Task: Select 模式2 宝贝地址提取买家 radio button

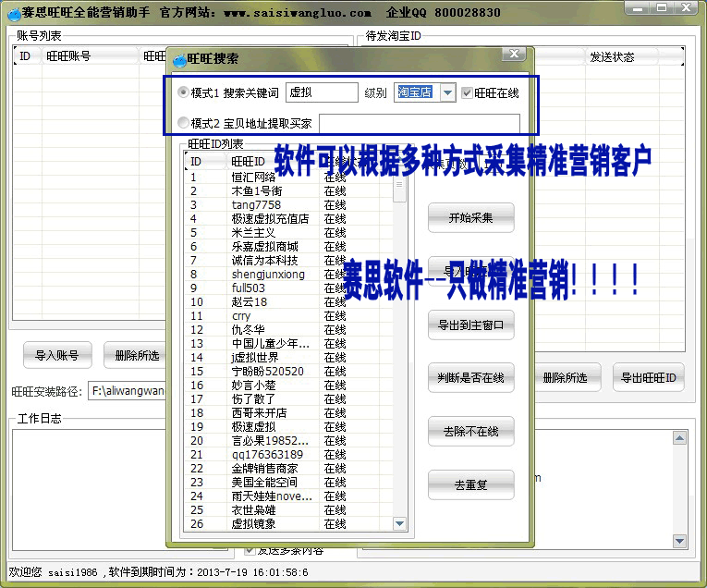Action: point(183,123)
